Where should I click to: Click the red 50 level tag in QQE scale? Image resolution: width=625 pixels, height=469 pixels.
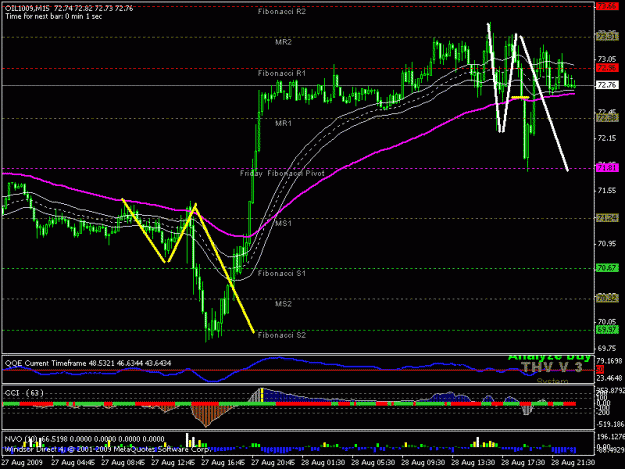pyautogui.click(x=599, y=370)
